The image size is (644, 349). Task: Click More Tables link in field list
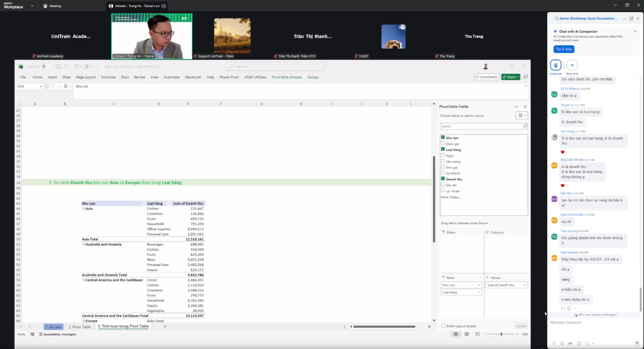pos(451,197)
